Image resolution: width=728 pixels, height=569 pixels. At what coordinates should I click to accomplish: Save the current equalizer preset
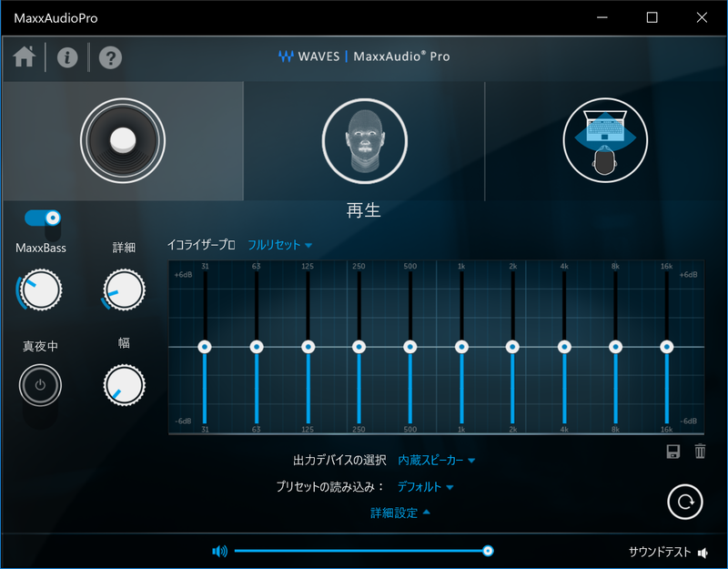[672, 450]
